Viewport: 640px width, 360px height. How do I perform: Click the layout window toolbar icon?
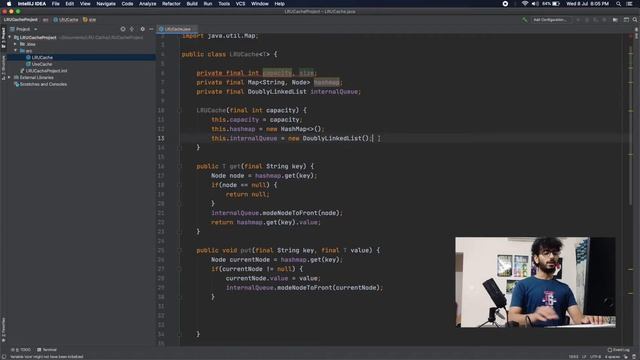pos(626,20)
